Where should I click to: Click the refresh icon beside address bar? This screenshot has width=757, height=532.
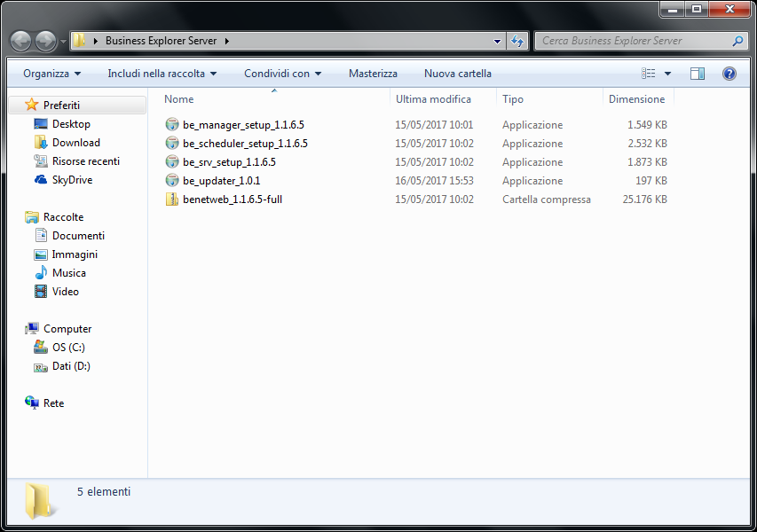[518, 41]
